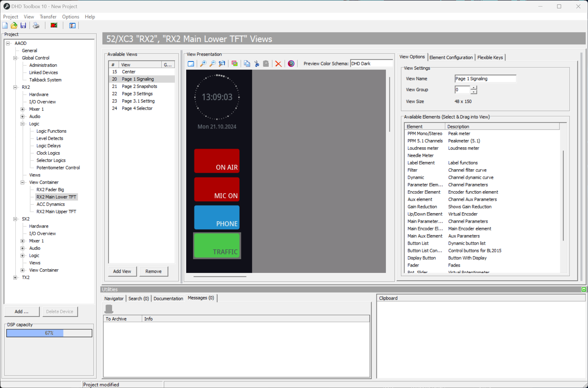Screen dimensions: 588x388
Task: Click the Add View button
Action: (x=122, y=271)
